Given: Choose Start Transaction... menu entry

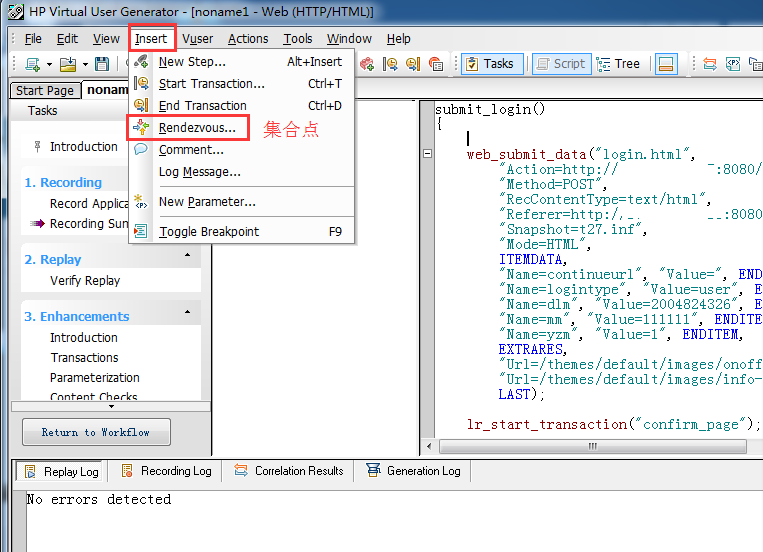Looking at the screenshot, I should pos(242,84).
